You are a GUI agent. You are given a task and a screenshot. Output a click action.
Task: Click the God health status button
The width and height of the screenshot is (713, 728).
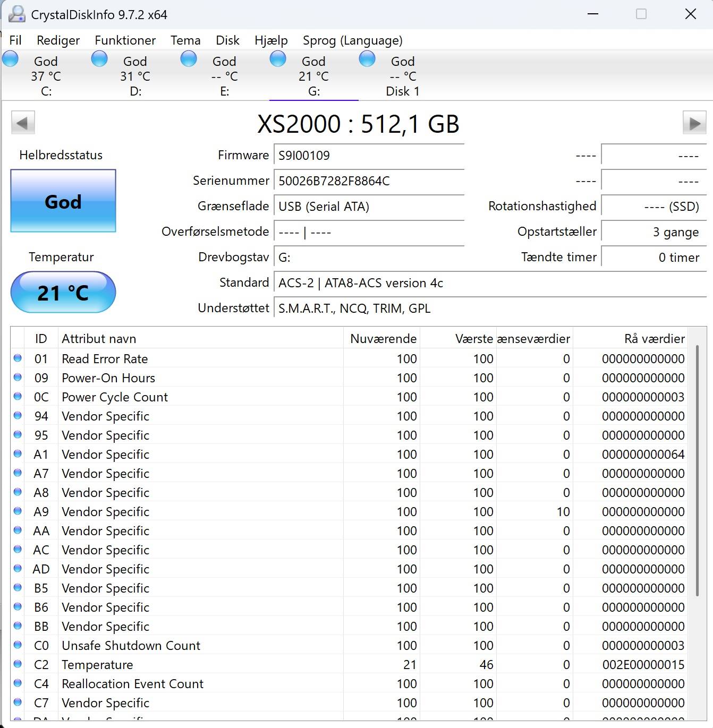(x=63, y=201)
